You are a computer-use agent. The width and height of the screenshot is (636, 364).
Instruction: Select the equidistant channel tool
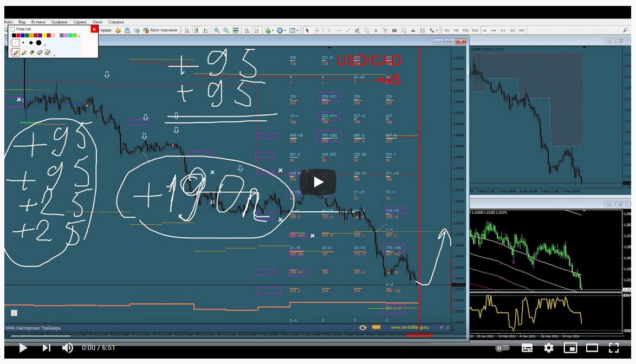[x=357, y=30]
